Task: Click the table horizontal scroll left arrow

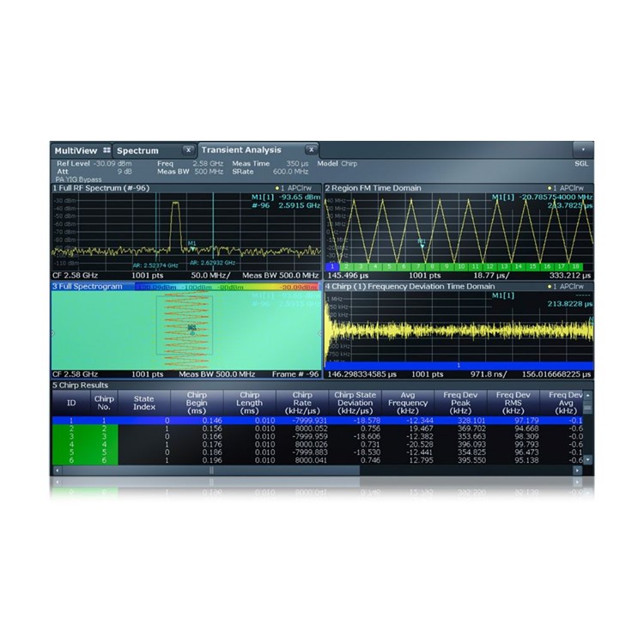Action: tap(58, 471)
